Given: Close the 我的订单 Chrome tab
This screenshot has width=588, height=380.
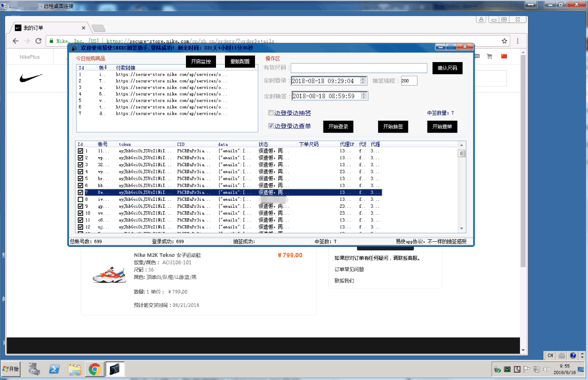Looking at the screenshot, I should click(x=83, y=28).
